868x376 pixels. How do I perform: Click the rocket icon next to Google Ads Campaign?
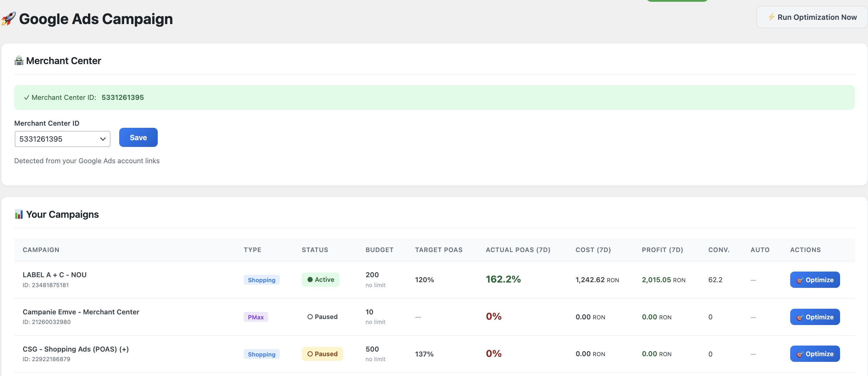(x=8, y=19)
